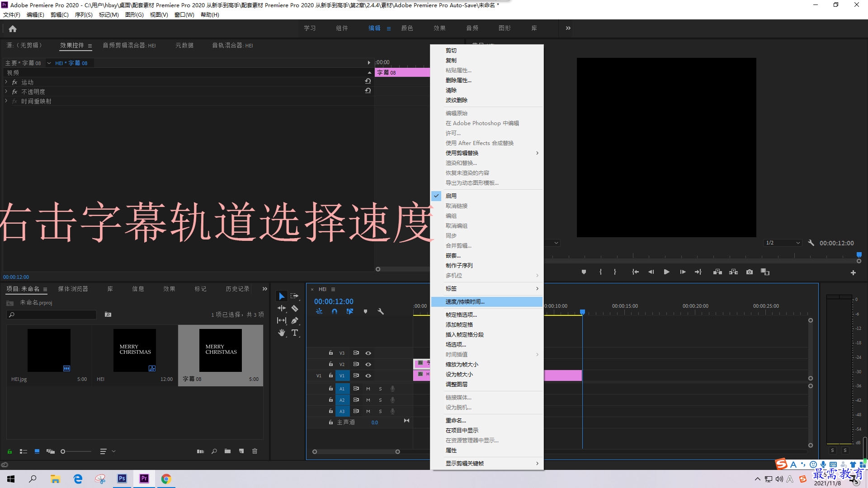Reset the Opacity effect

coord(368,91)
